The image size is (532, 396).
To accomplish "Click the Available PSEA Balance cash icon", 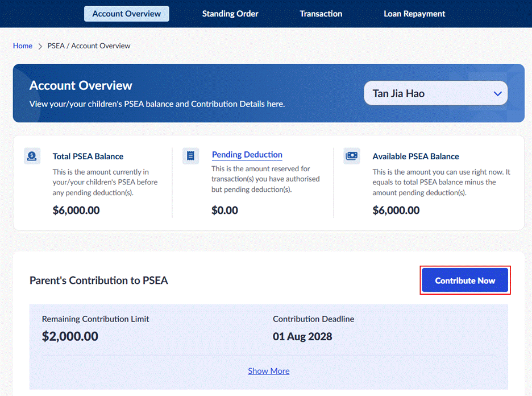I will pyautogui.click(x=351, y=156).
